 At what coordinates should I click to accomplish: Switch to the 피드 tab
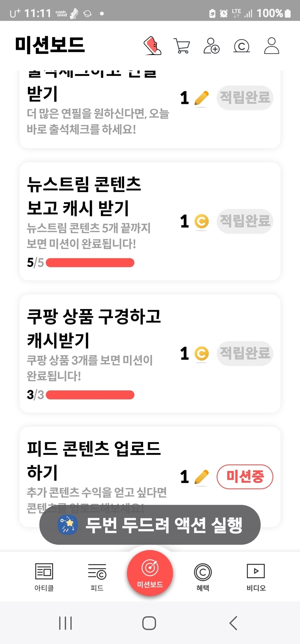click(x=97, y=576)
